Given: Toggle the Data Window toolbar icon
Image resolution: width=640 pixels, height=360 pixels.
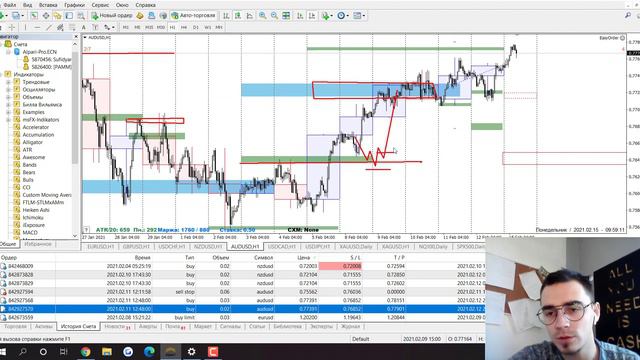Looking at the screenshot, I should pos(46,16).
